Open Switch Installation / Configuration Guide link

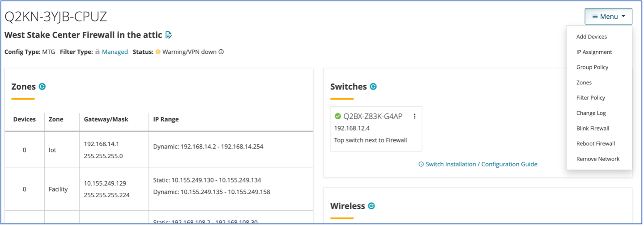click(x=481, y=164)
